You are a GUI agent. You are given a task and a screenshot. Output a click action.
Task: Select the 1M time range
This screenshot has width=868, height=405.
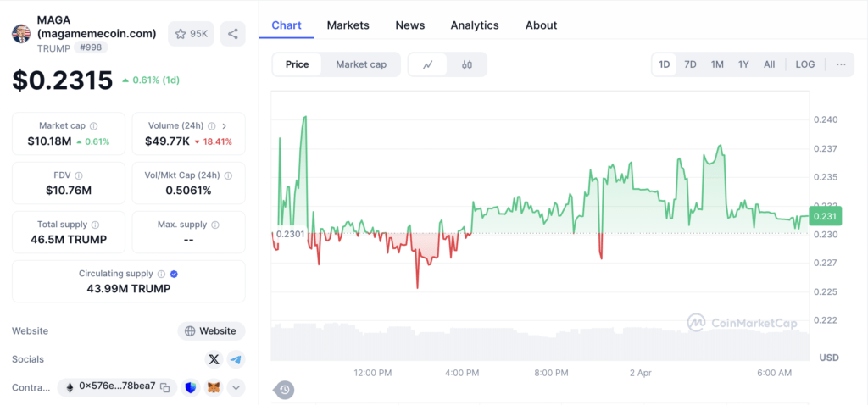tap(717, 64)
